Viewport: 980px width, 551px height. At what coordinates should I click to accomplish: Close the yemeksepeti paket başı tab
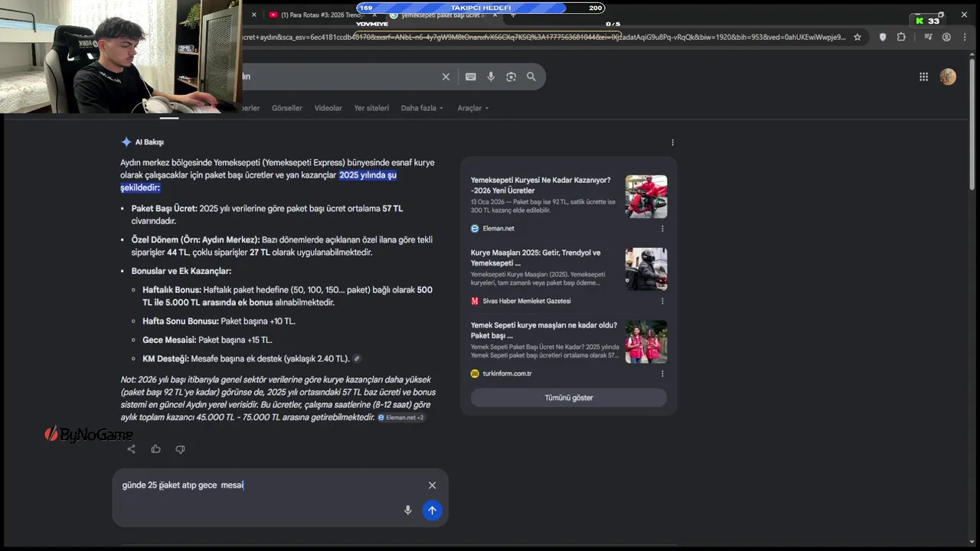(495, 15)
